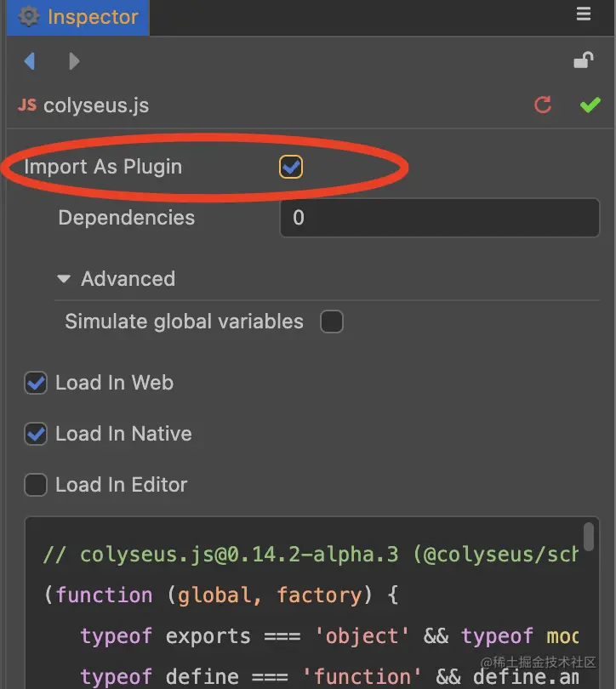Navigate forward using the right arrow
616x689 pixels.
click(x=74, y=60)
